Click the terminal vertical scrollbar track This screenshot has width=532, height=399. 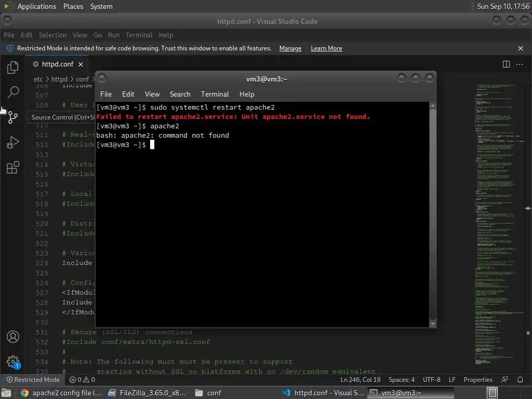pos(433,215)
